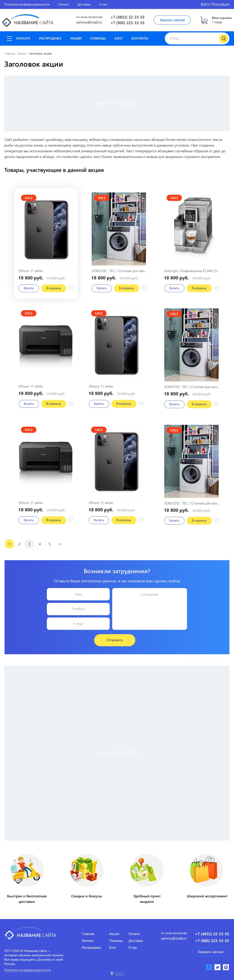Screen dimensions: 234x980
Task: Toggle the wishlist heart on the first-row SOKOLTEC rack
Action: (x=144, y=288)
